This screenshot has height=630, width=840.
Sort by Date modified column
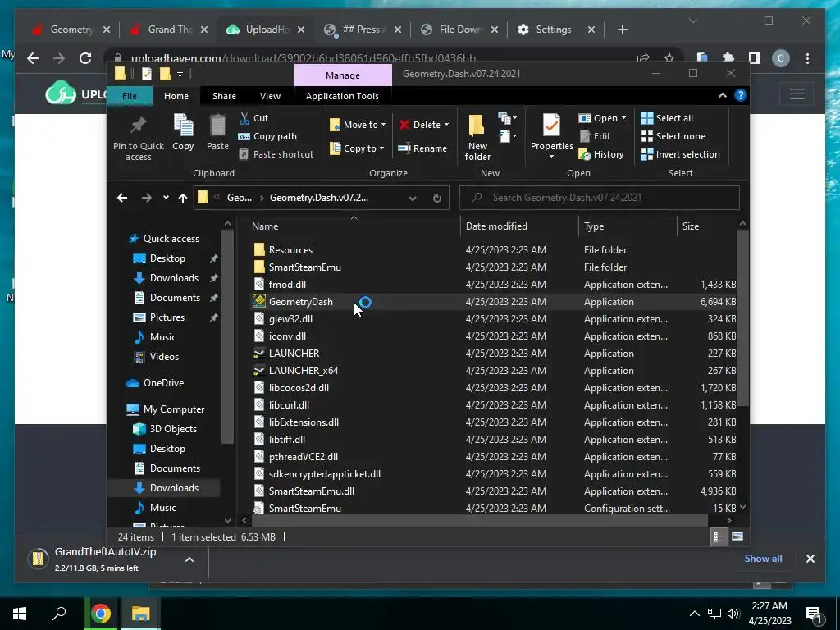coord(519,226)
